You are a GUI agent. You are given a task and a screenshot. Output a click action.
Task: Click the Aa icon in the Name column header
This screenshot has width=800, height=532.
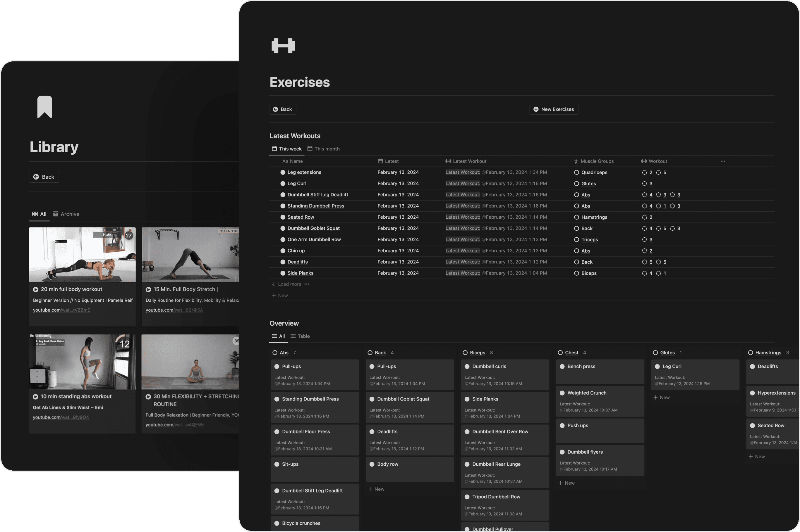285,161
